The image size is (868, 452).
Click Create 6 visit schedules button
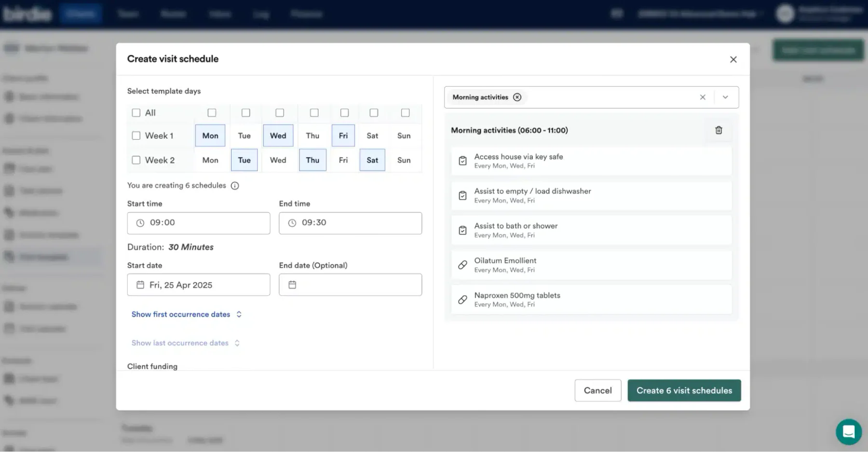tap(684, 391)
